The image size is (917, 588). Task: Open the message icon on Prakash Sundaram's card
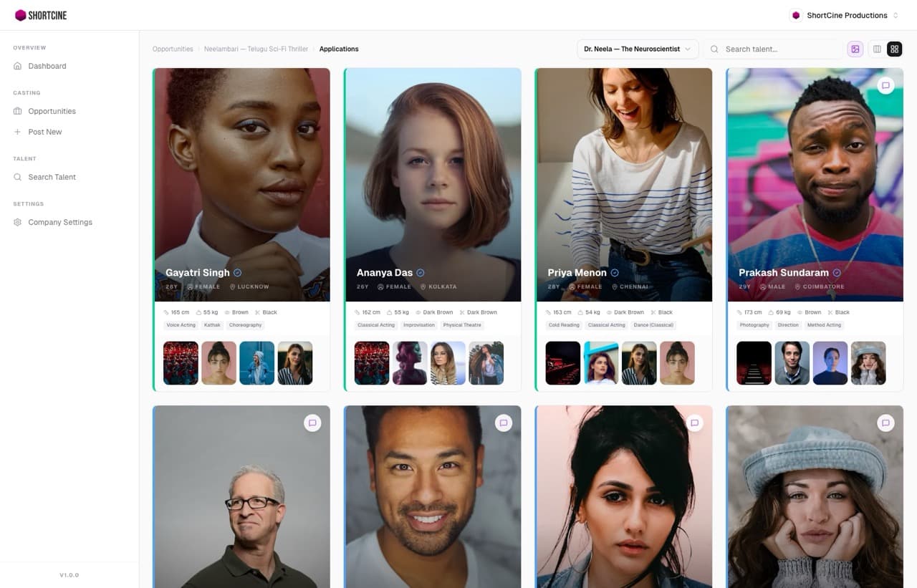(885, 85)
